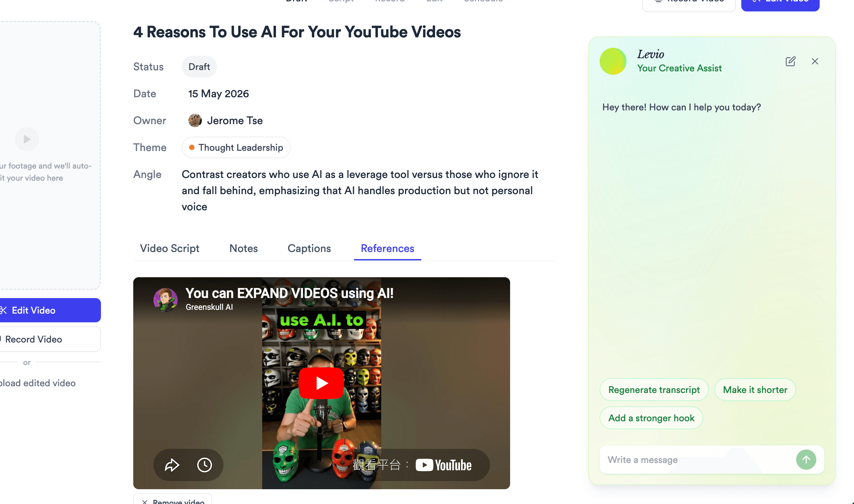Click the footage upload placeholder area
The height and width of the screenshot is (504, 854).
tap(50, 155)
